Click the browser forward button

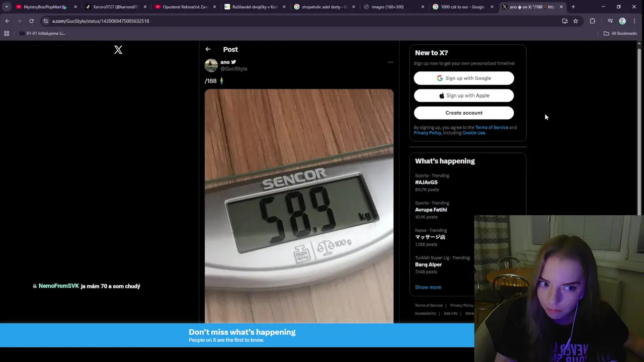click(x=19, y=21)
